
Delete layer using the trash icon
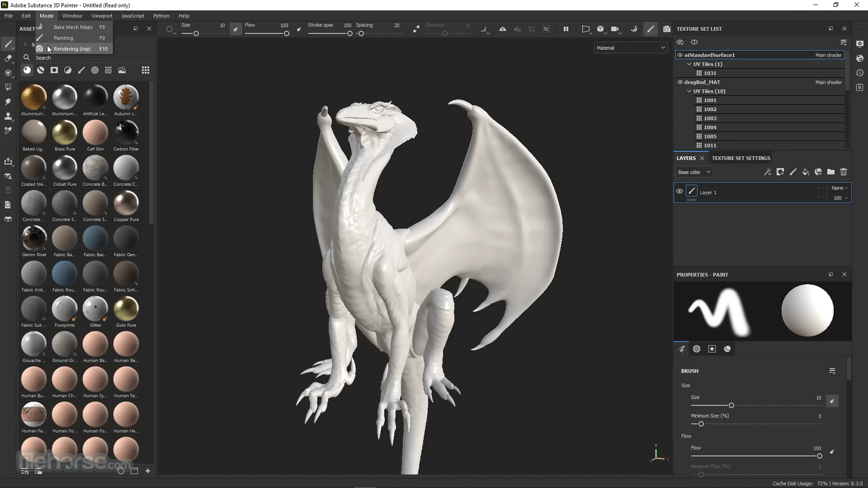[x=844, y=172]
